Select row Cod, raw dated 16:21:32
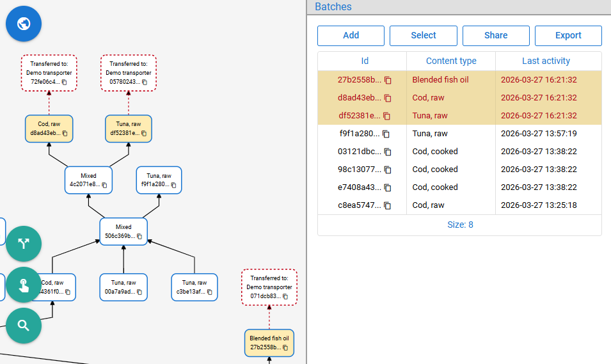 pos(459,98)
